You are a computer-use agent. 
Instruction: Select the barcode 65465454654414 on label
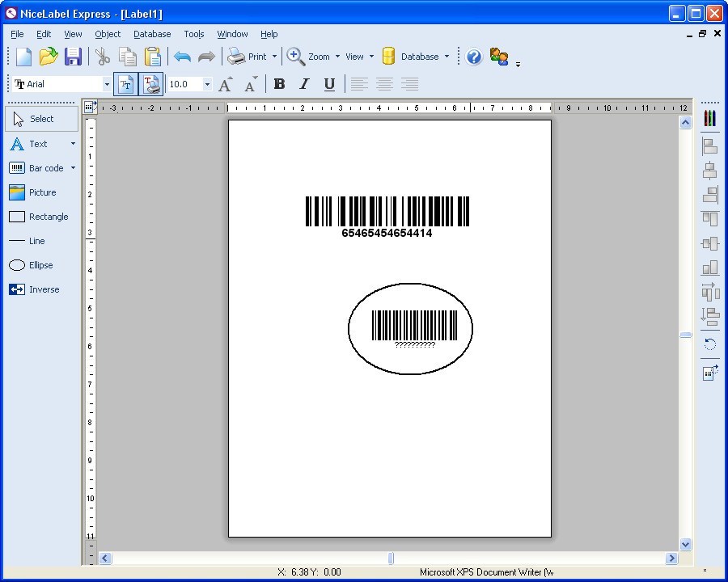[387, 217]
